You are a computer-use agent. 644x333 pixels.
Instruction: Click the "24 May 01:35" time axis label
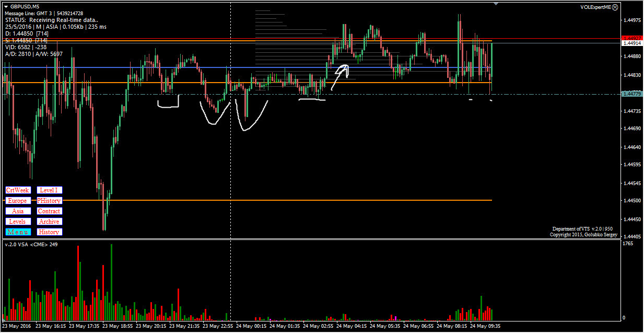[x=285, y=326]
